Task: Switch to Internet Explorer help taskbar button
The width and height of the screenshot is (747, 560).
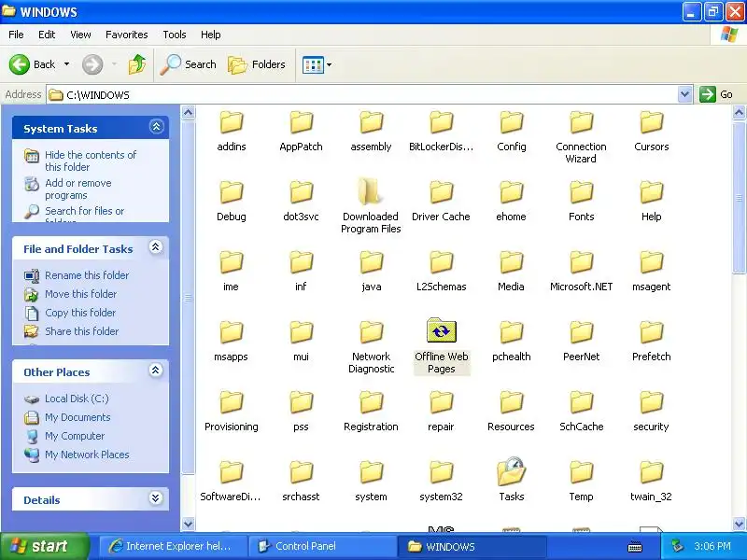Action: pos(174,546)
